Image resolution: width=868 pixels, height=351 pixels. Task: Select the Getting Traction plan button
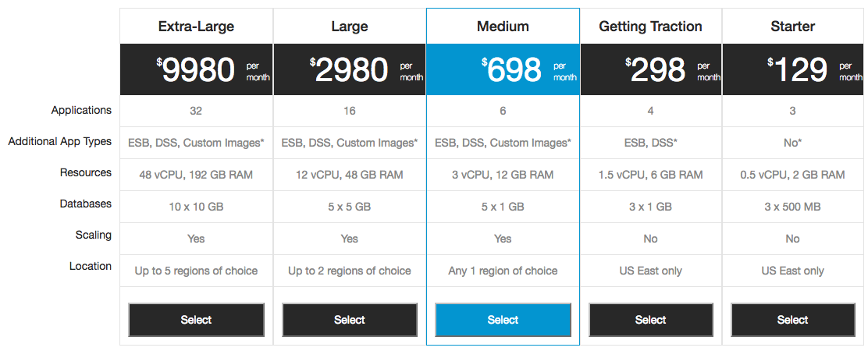(x=650, y=320)
